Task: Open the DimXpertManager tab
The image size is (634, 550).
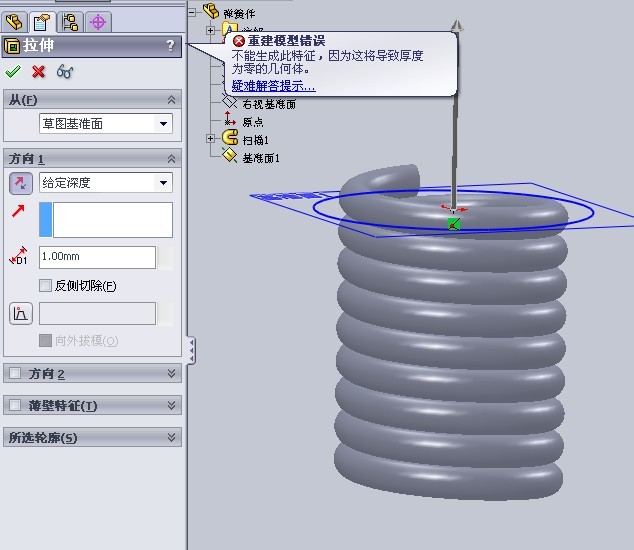Action: pyautogui.click(x=98, y=22)
